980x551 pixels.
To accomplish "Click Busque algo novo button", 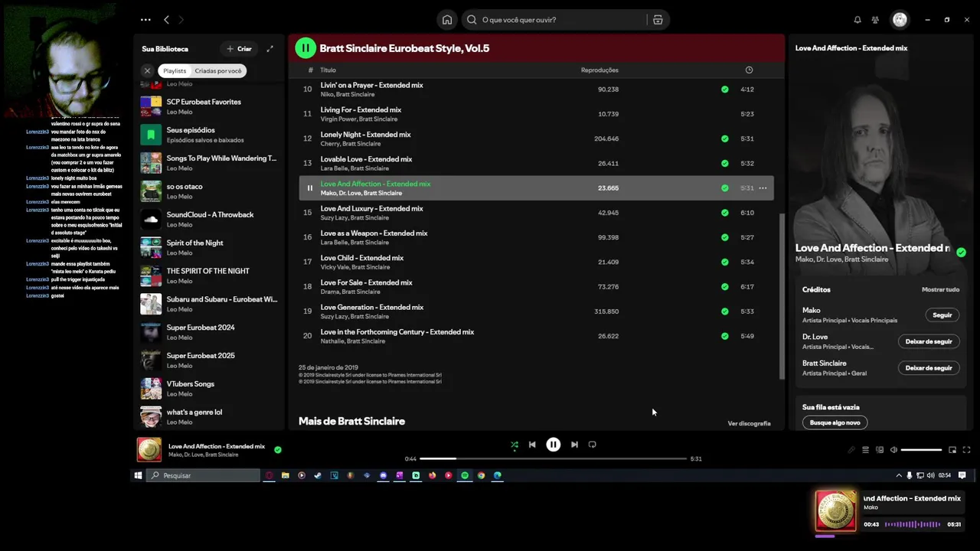I will pos(835,422).
